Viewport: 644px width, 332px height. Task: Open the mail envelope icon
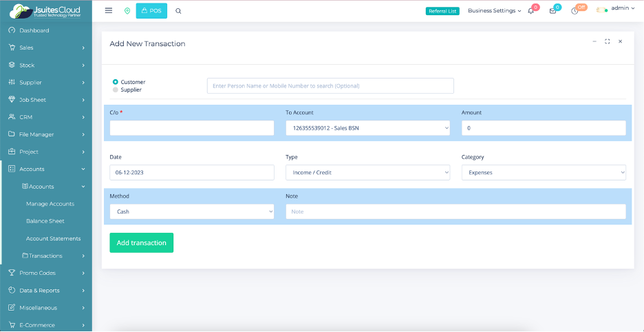coord(552,11)
